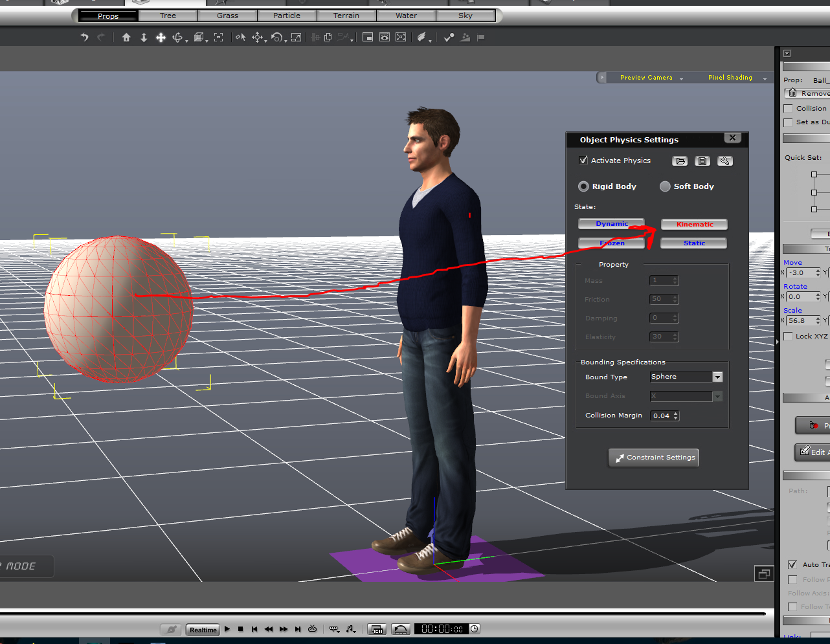Click the Realtime button
830x644 pixels.
203,630
